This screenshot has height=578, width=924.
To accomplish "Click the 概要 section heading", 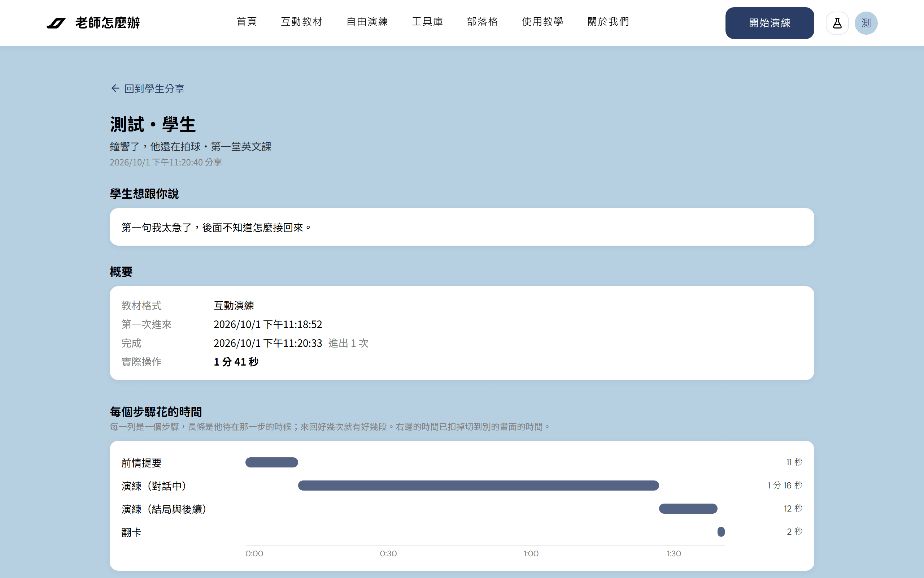I will (121, 272).
